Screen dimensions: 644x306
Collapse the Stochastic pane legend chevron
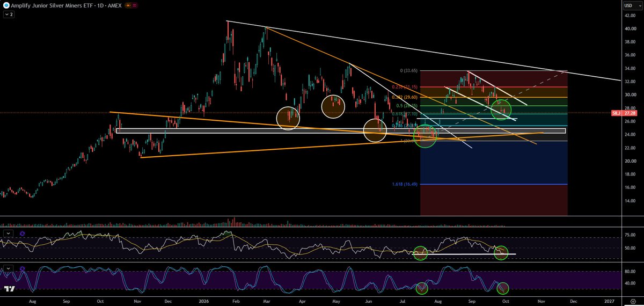tap(9, 267)
